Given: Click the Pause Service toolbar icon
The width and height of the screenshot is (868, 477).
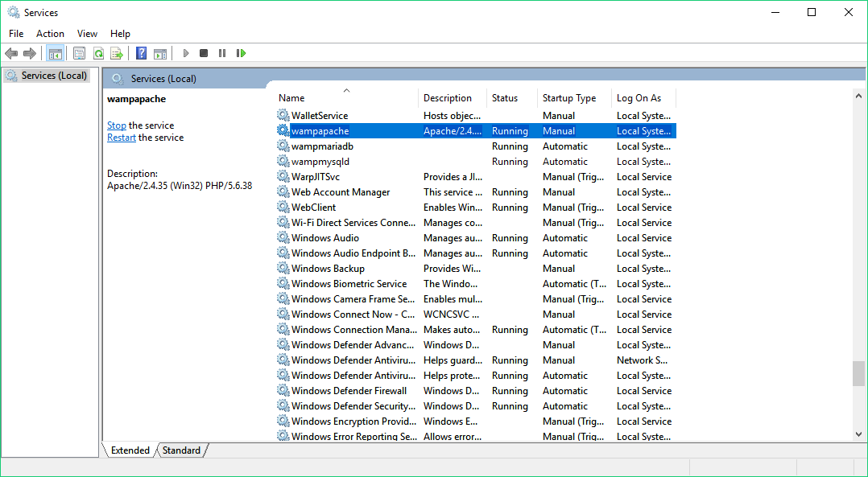Looking at the screenshot, I should [222, 53].
